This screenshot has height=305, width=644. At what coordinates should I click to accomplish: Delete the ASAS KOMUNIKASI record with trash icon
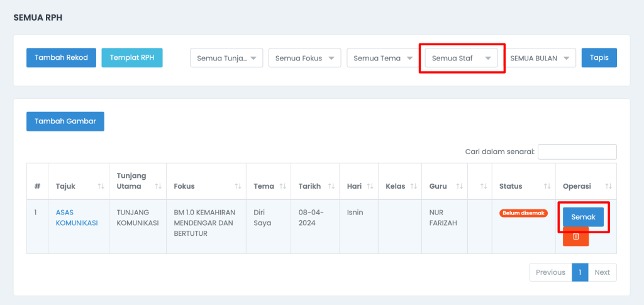tap(575, 237)
